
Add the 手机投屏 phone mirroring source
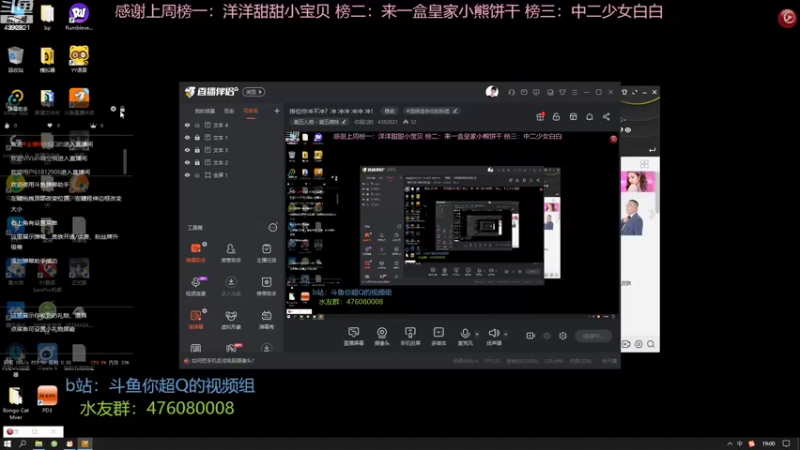pyautogui.click(x=410, y=336)
